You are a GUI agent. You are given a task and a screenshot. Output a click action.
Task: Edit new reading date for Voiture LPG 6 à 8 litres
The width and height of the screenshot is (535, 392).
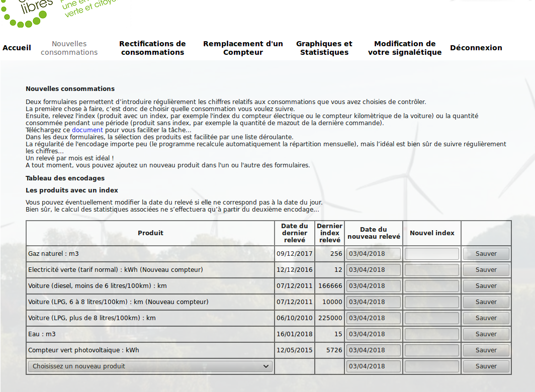(x=374, y=302)
